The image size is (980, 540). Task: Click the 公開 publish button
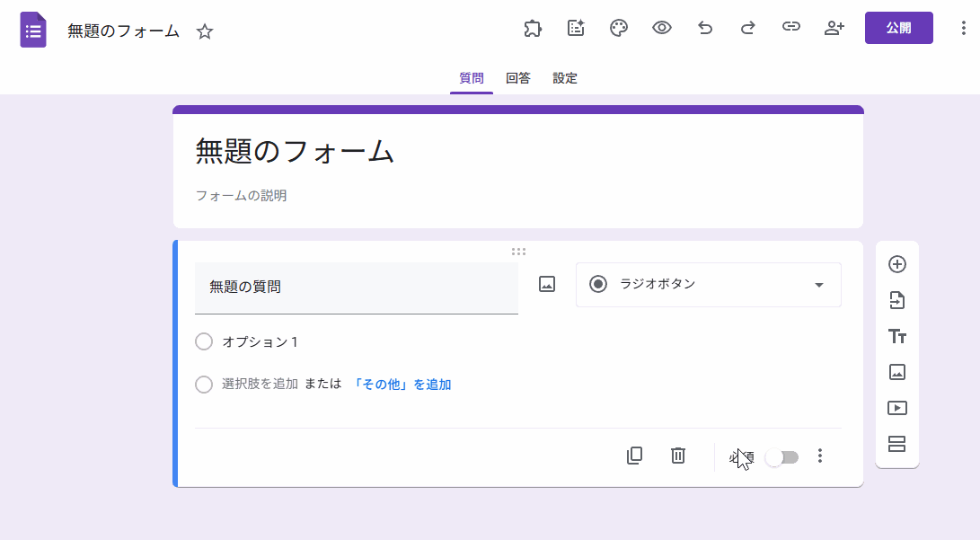coord(898,28)
